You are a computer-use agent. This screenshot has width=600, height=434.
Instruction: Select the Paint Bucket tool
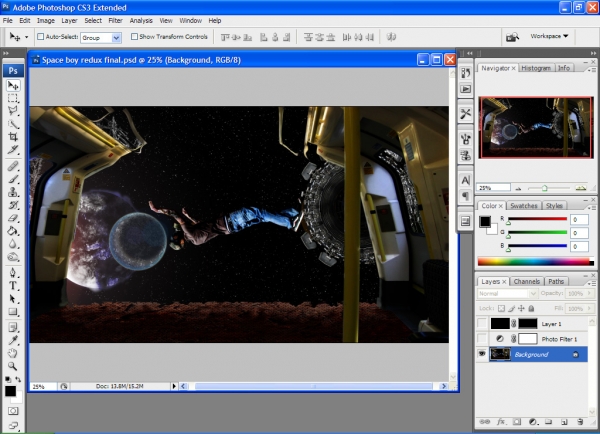coord(13,231)
